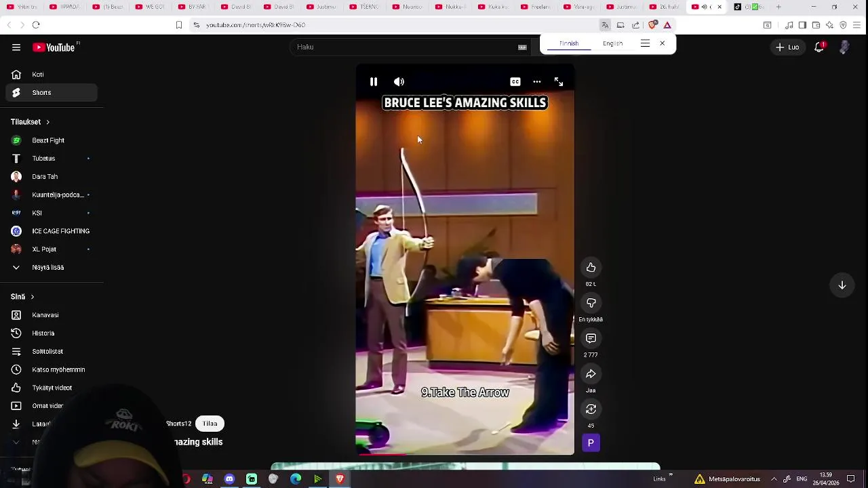Expand the Tilaukset subscriptions section
Screen dimensions: 868x488
click(x=31, y=122)
